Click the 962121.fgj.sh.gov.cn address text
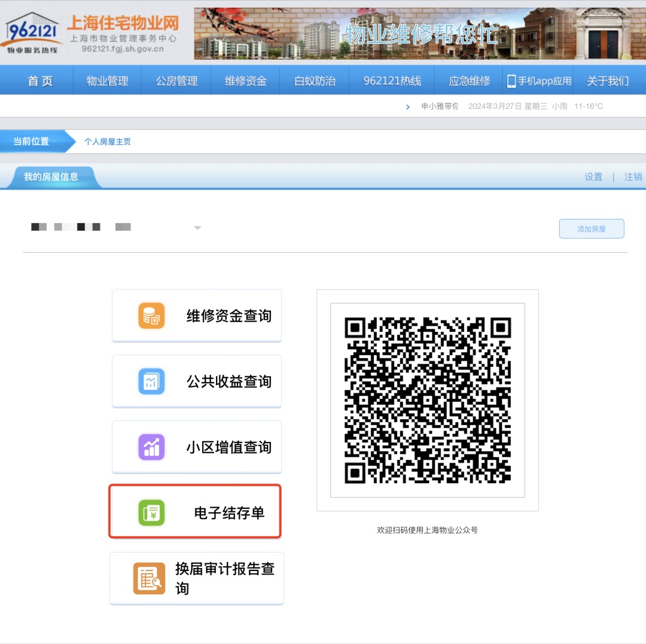646x644 pixels. (x=123, y=49)
